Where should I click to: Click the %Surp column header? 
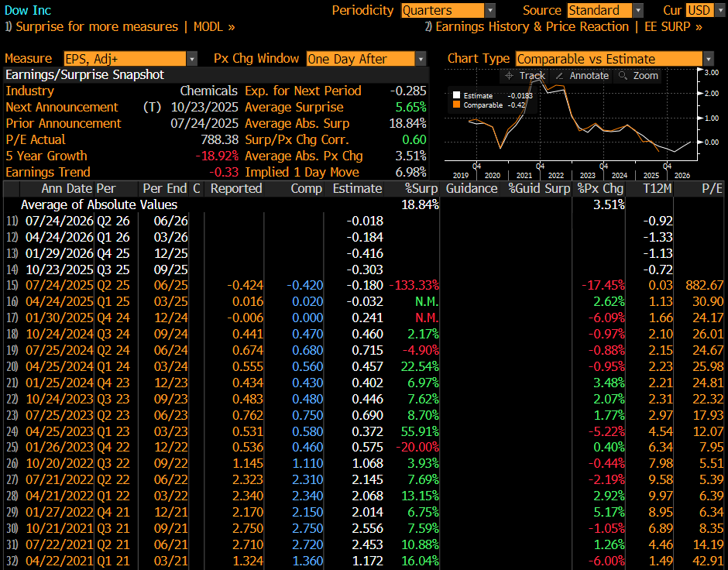pyautogui.click(x=421, y=188)
